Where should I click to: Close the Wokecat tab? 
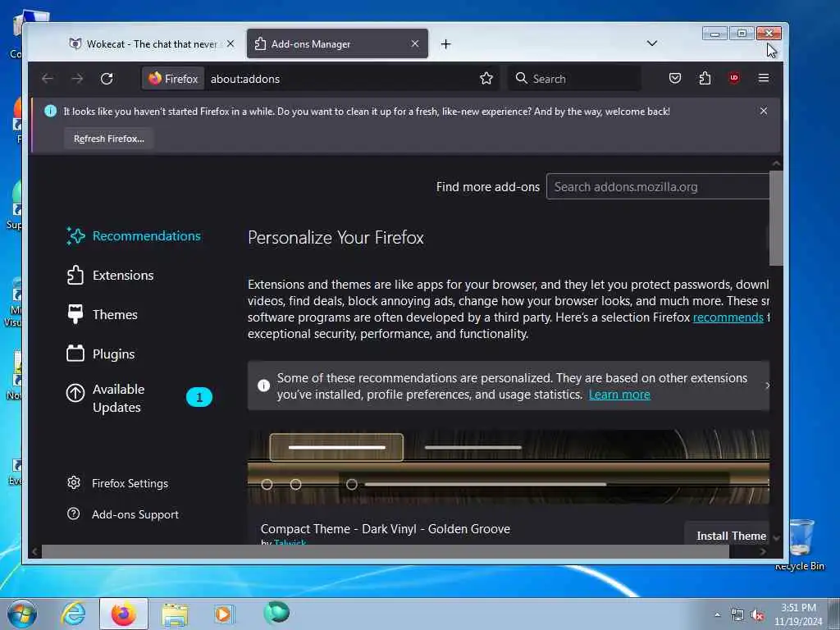tap(231, 44)
